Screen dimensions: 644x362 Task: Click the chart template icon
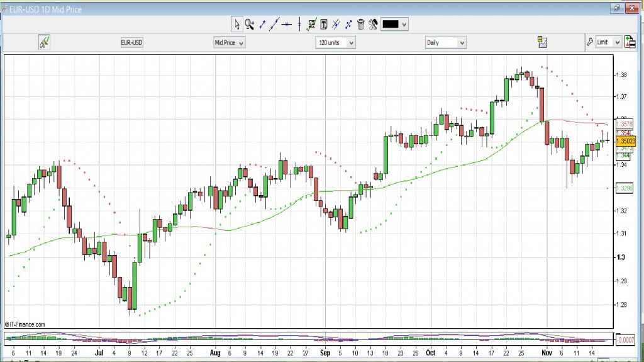coord(542,42)
